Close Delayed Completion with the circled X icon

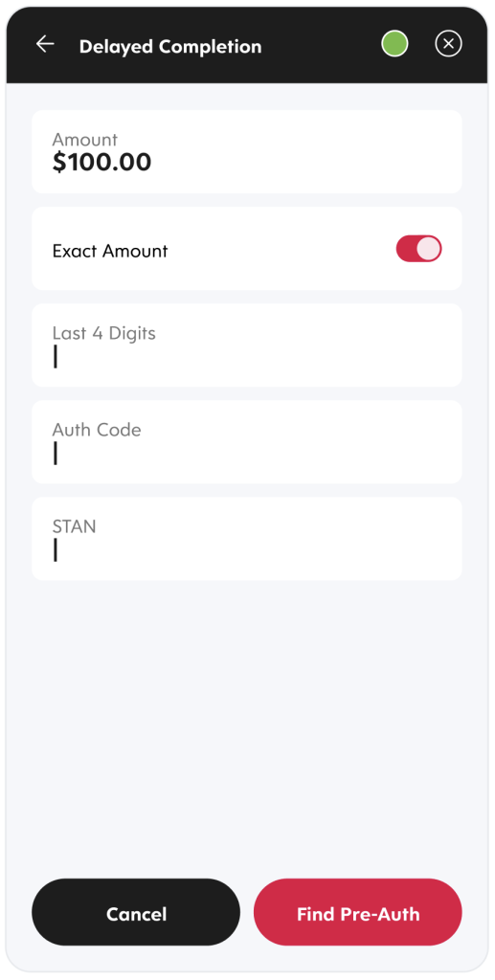tap(448, 44)
